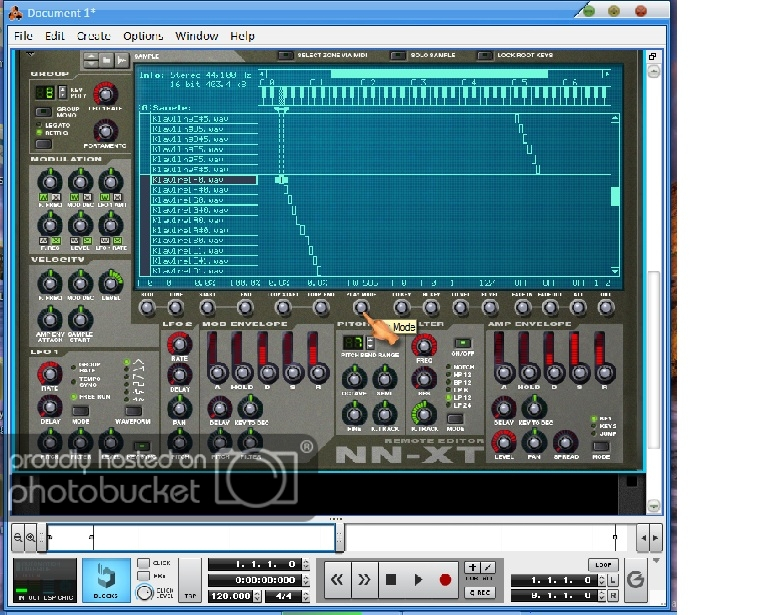Screen dimensions: 768x615
Task: Click the Portamento knob in Group section
Action: 105,131
